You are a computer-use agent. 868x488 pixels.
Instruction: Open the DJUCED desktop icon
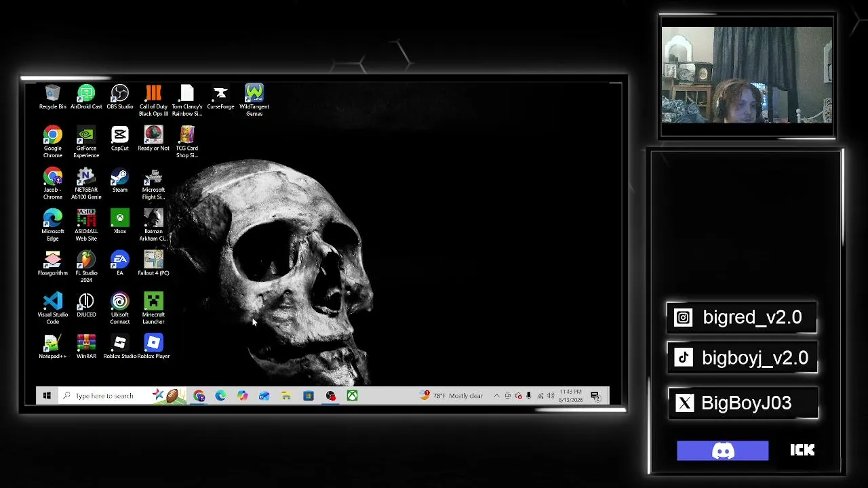pos(86,304)
